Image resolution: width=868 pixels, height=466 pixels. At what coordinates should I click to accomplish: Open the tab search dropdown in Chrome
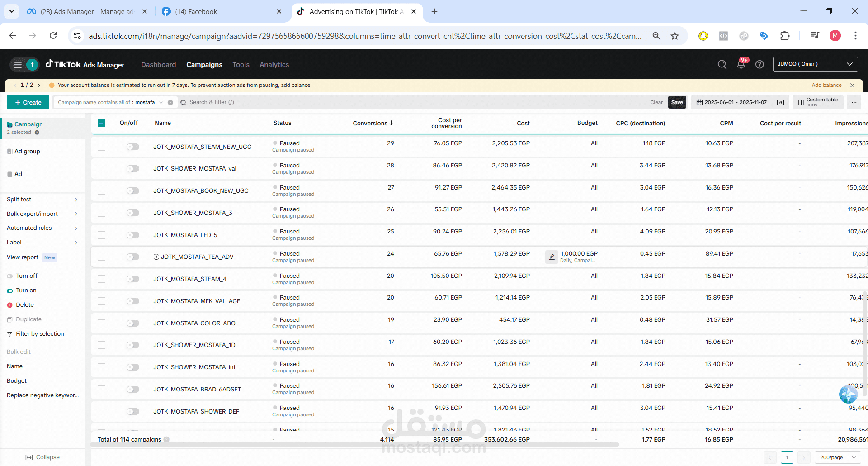[11, 11]
